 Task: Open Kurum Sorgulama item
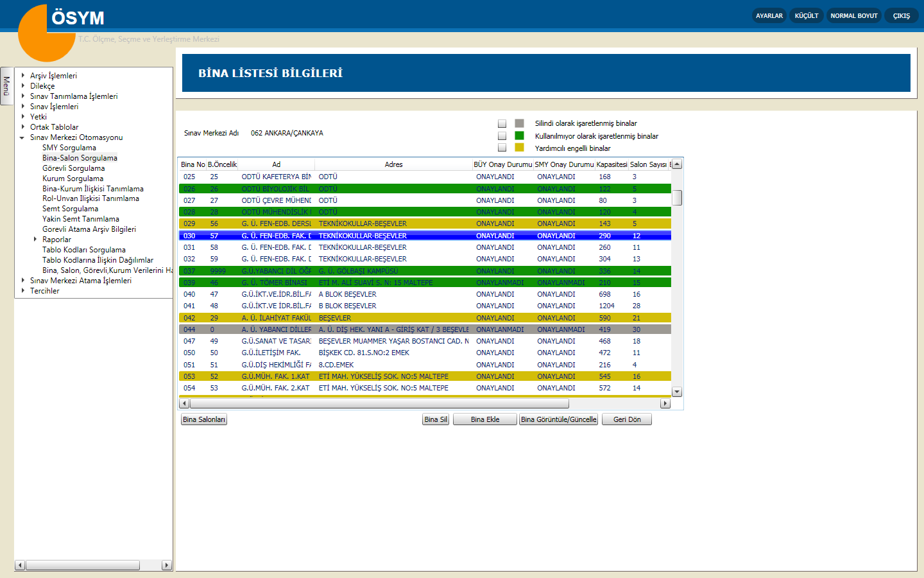[x=73, y=179]
